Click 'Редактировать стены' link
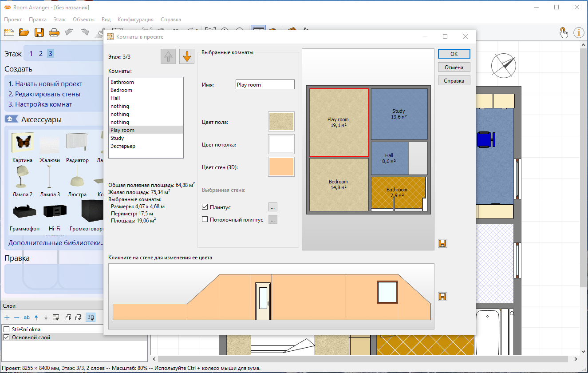 (x=44, y=94)
